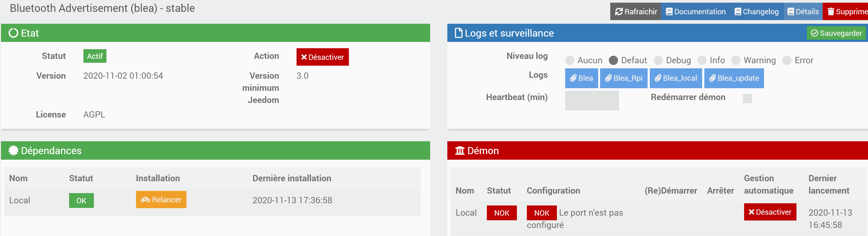Open the Blea_local log
The image size is (868, 236).
coord(675,78)
